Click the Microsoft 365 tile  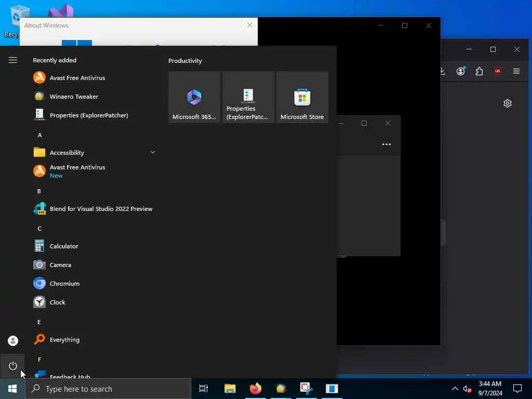[x=194, y=97]
